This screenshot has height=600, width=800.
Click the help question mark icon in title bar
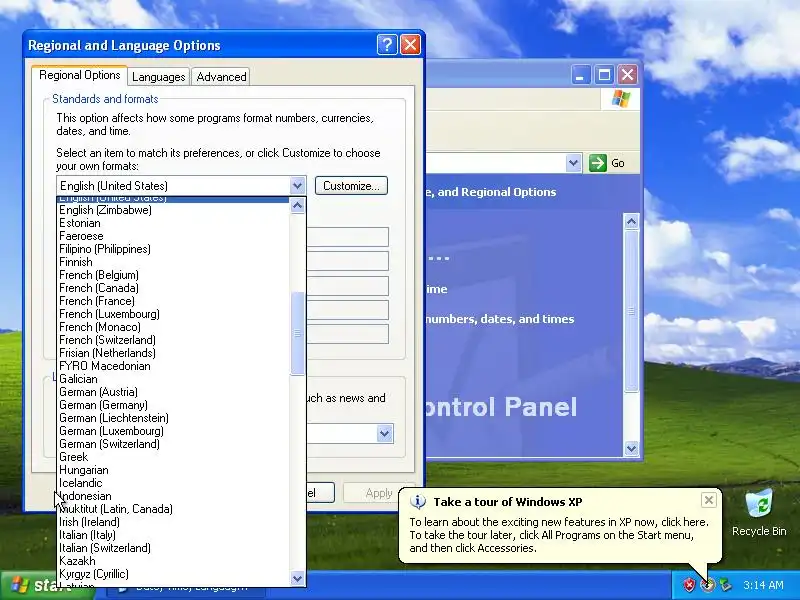pos(387,45)
